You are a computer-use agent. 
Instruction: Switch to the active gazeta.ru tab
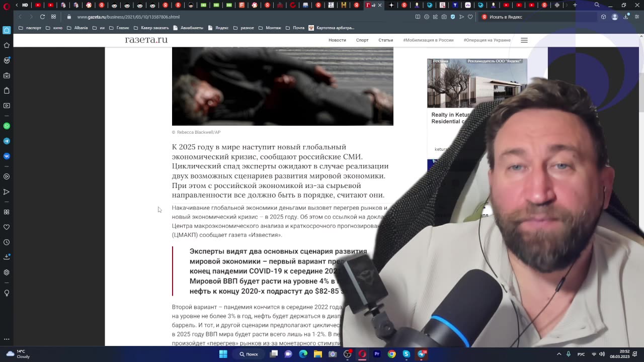[373, 5]
